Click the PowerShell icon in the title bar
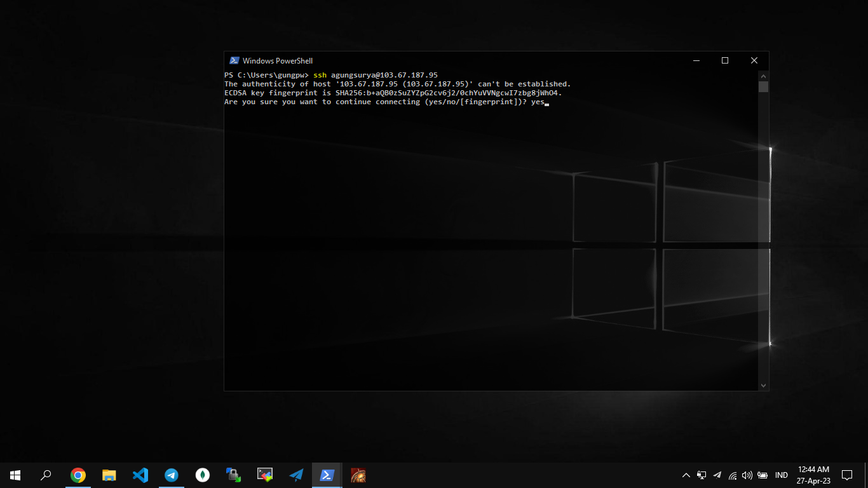 pyautogui.click(x=234, y=61)
